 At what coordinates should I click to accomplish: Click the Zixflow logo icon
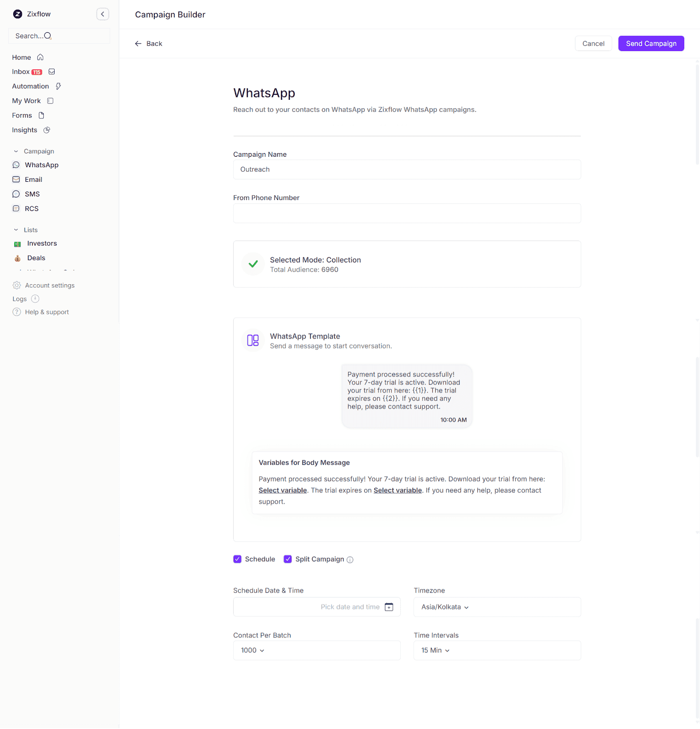click(18, 14)
